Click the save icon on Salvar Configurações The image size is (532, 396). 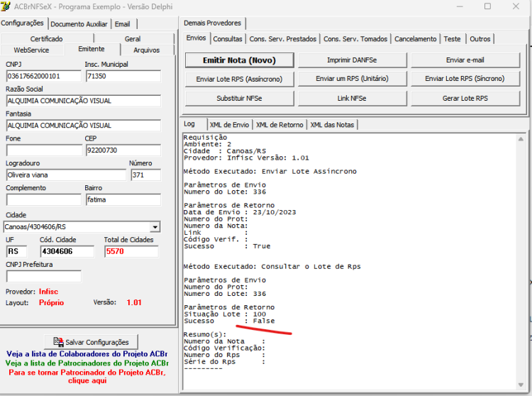(x=58, y=341)
